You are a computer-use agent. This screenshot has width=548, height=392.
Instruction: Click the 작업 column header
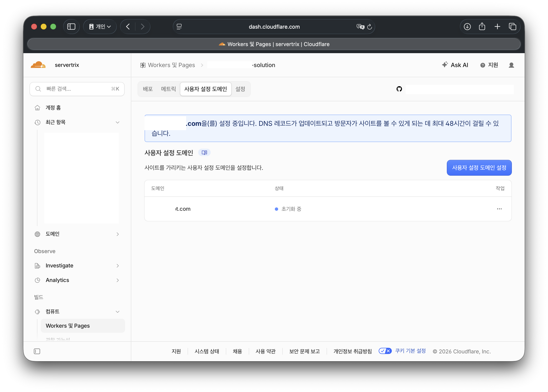pyautogui.click(x=500, y=188)
